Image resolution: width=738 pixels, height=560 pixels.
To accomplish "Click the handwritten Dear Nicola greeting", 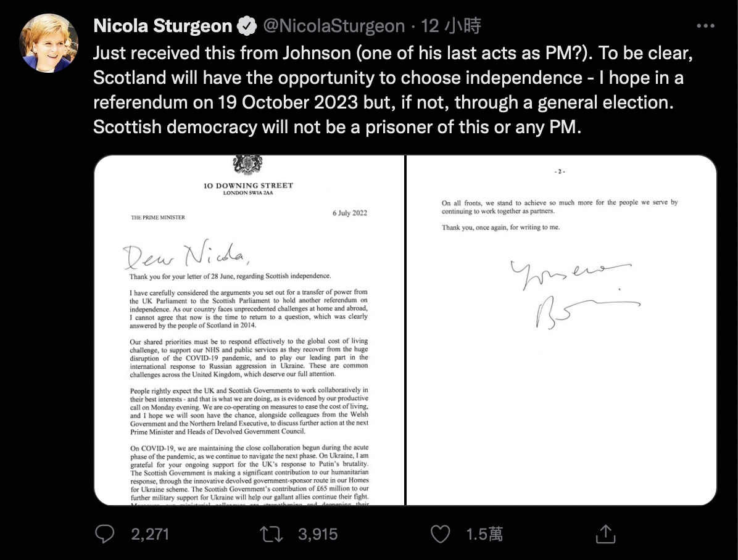I will point(186,255).
